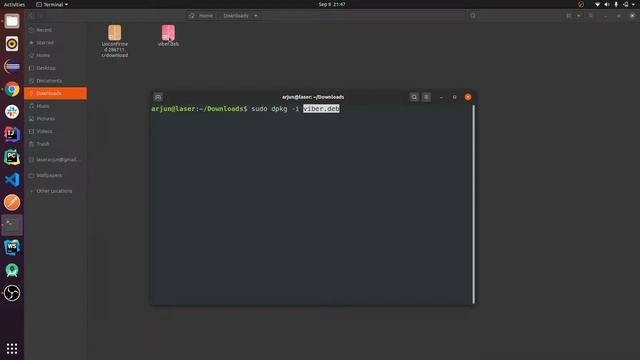Screen dimensions: 640x360
Task: Launch OBS Studio from the dock
Action: pos(12,293)
